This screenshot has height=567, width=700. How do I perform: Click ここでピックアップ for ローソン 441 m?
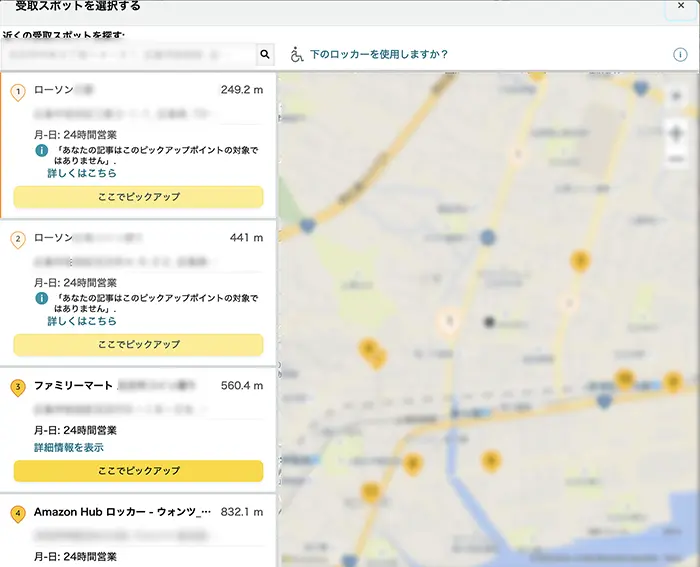pyautogui.click(x=138, y=344)
